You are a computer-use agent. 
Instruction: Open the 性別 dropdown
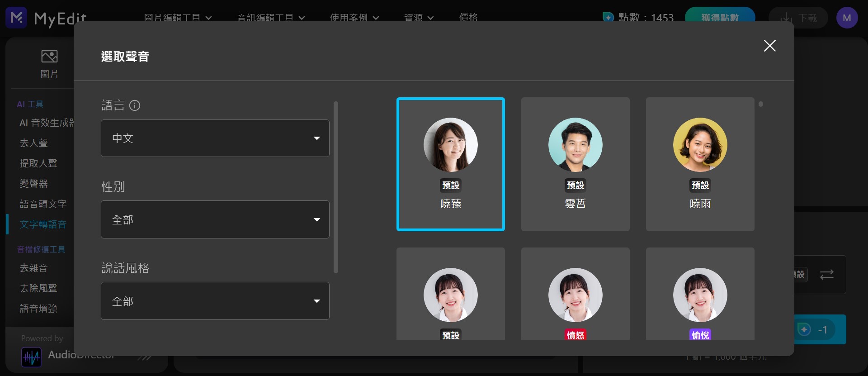(215, 219)
